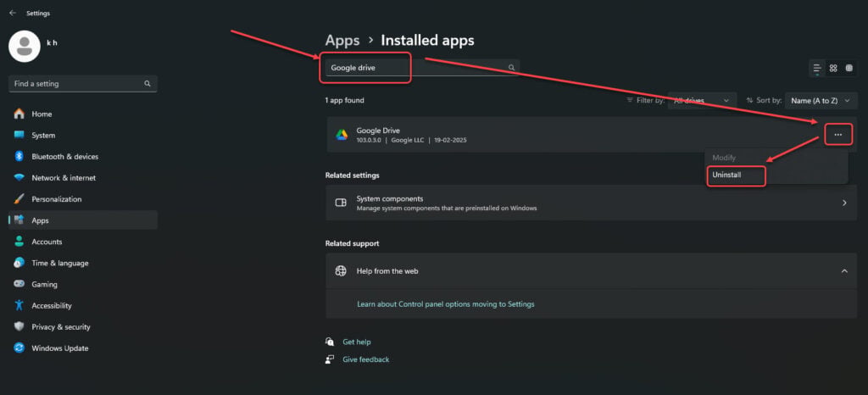Open the Get help link
This screenshot has width=868, height=395.
(357, 342)
